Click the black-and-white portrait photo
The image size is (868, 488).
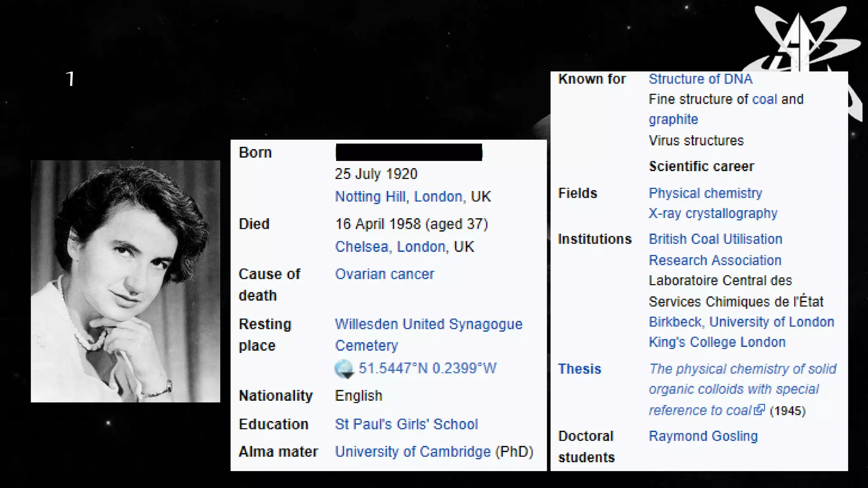point(125,281)
